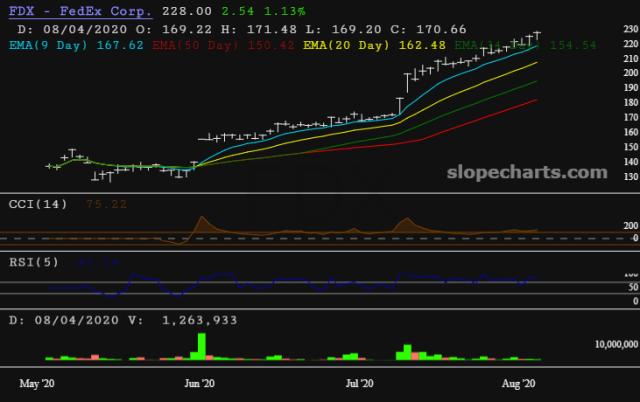This screenshot has height=402, width=640.
Task: Click the close value C: 170.66
Action: click(428, 29)
